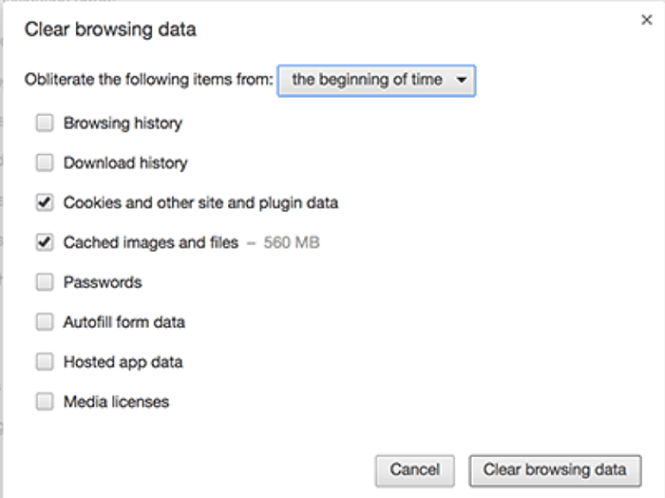Check the Passwords checkbox

[x=44, y=282]
